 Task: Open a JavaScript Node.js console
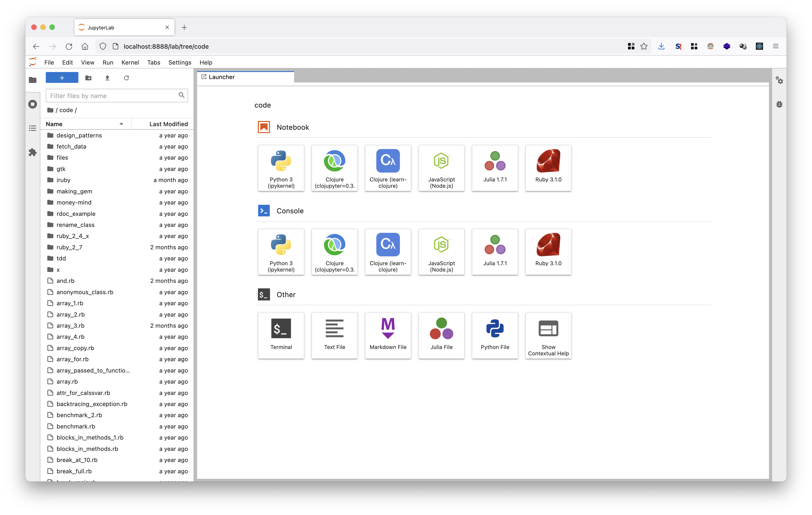[x=441, y=252]
